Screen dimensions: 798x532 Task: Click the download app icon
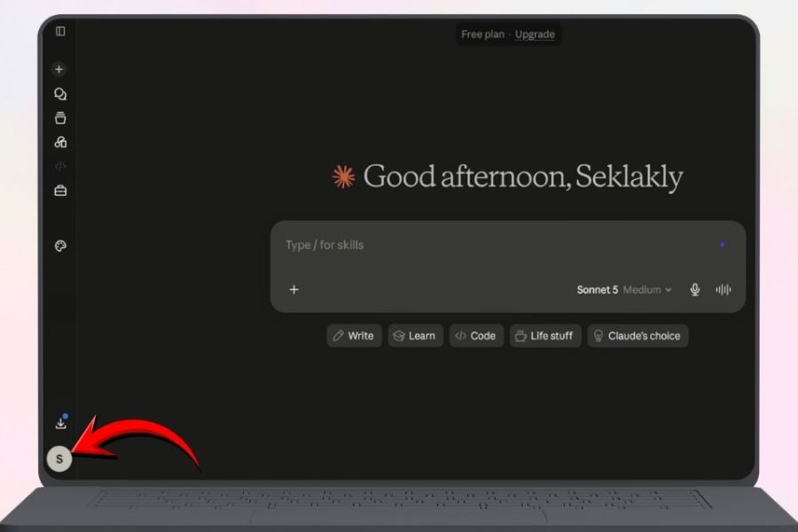(x=60, y=423)
